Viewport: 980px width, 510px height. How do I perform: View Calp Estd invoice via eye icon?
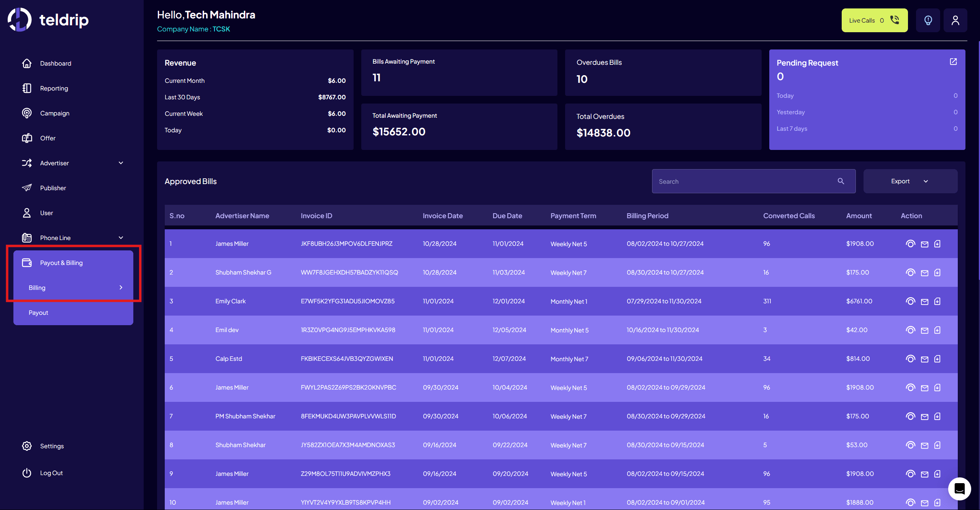910,359
